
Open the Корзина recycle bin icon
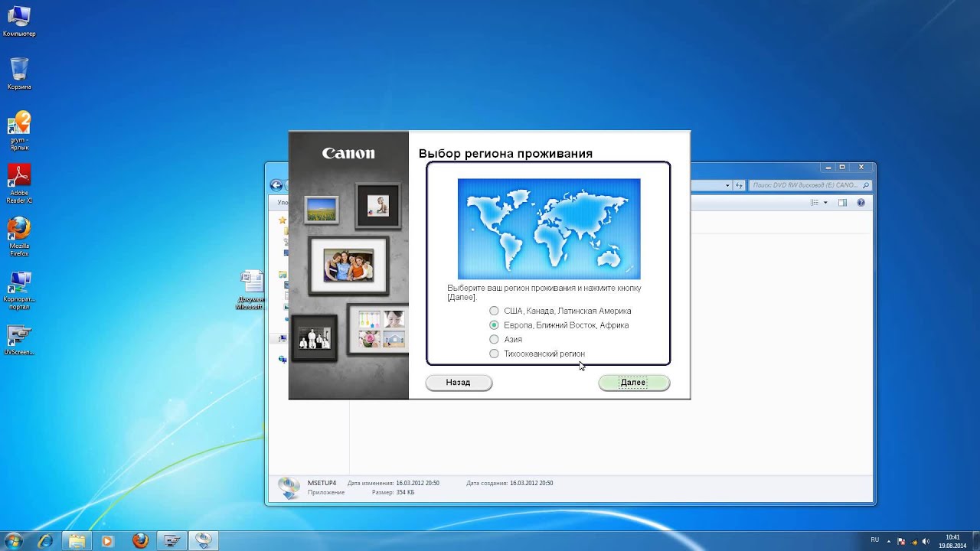19,74
